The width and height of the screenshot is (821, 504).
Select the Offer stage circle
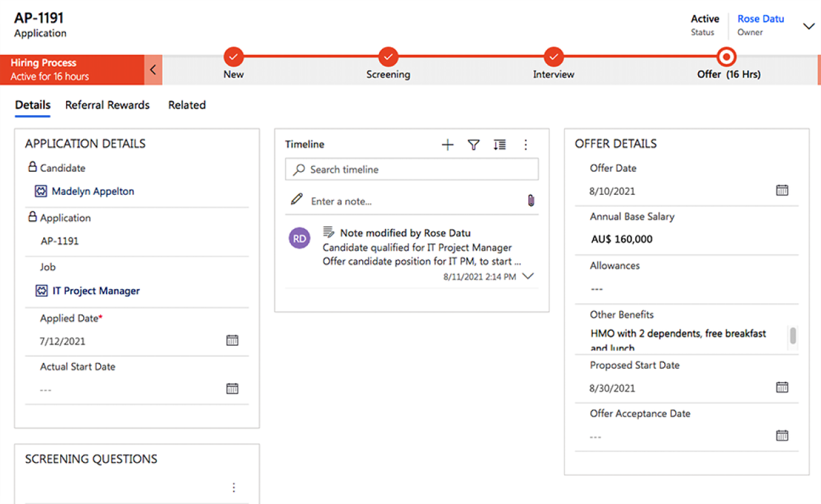click(x=726, y=57)
